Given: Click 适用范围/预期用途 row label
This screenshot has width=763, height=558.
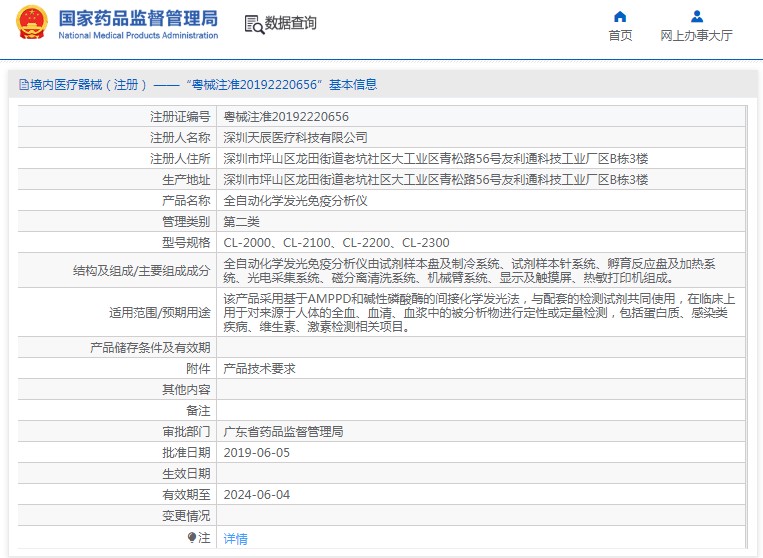Looking at the screenshot, I should (x=160, y=312).
